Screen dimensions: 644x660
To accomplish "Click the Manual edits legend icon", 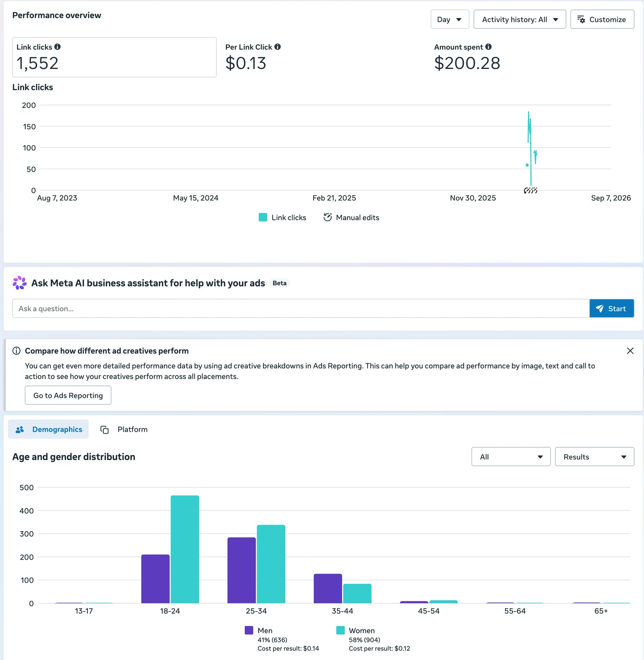I will click(x=328, y=217).
